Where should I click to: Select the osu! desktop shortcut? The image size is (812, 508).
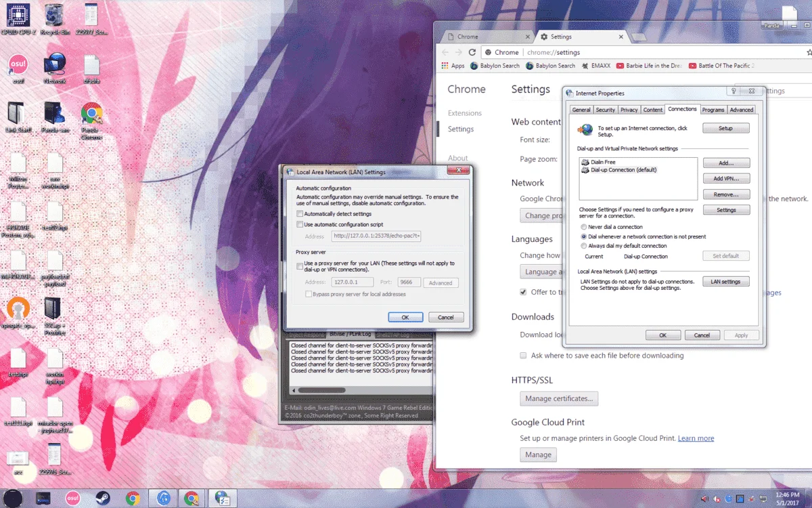tap(18, 69)
